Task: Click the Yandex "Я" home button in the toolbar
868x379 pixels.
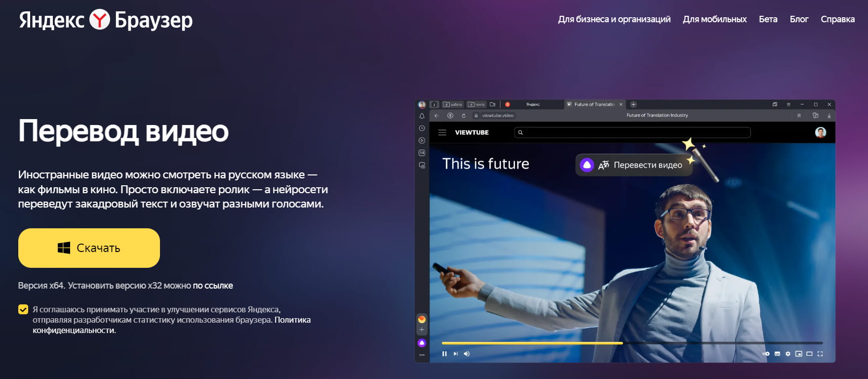Action: click(450, 116)
